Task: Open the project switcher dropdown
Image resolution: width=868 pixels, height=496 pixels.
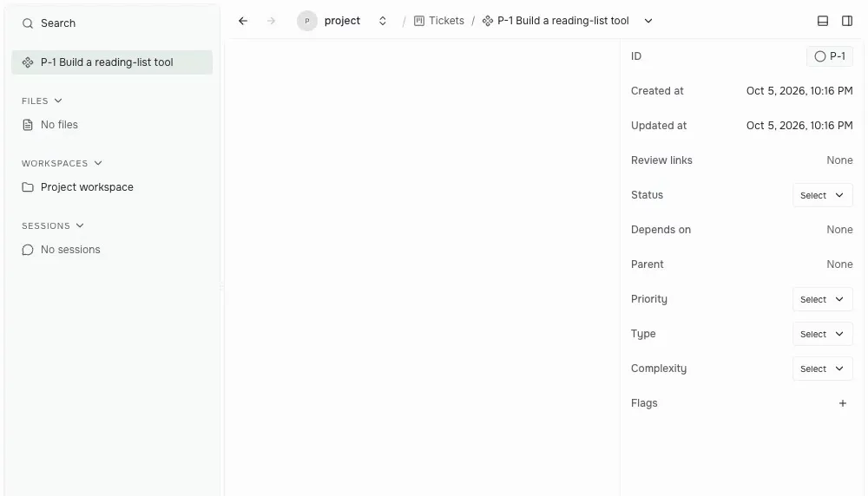Action: [x=383, y=21]
